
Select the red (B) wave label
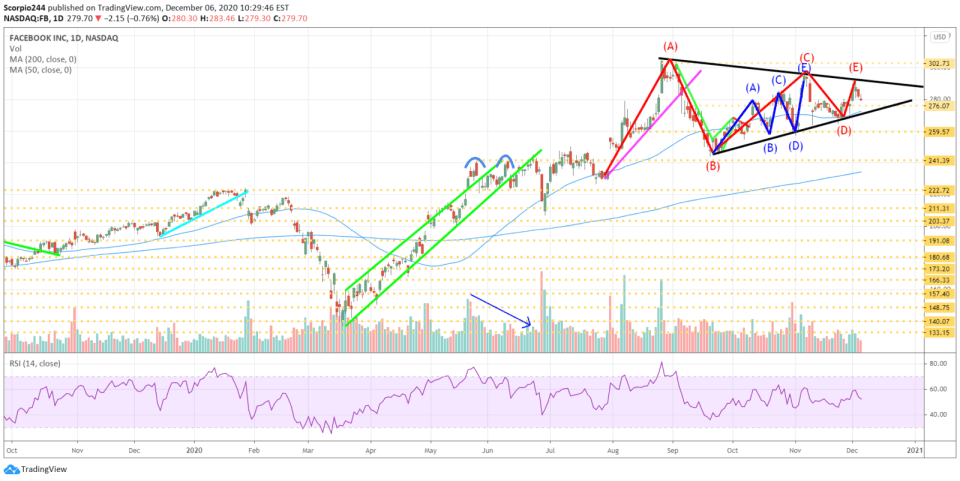click(x=713, y=165)
